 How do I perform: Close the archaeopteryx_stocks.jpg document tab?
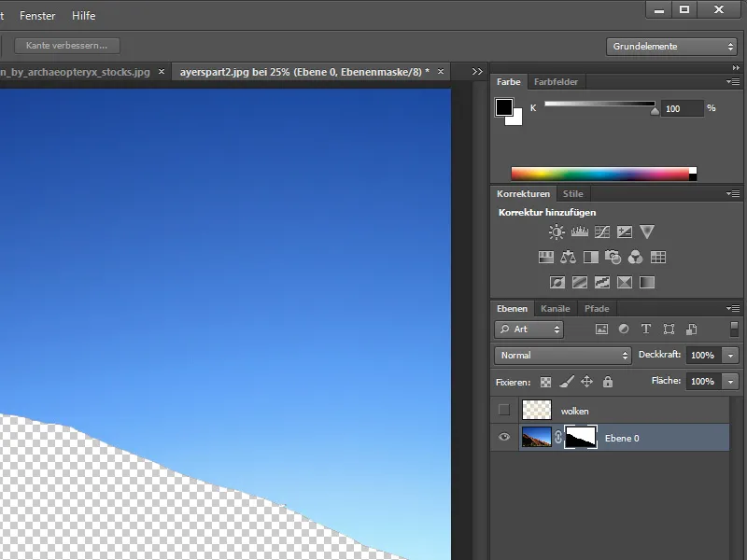coord(161,72)
